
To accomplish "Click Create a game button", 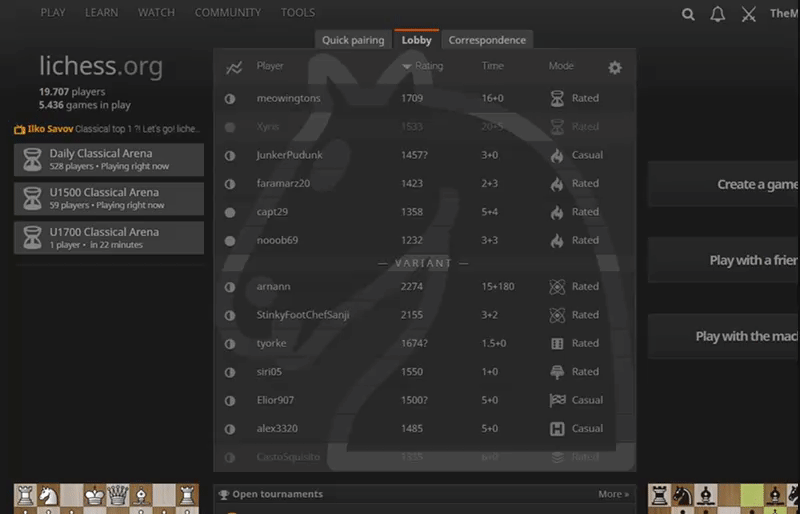I will [723, 184].
